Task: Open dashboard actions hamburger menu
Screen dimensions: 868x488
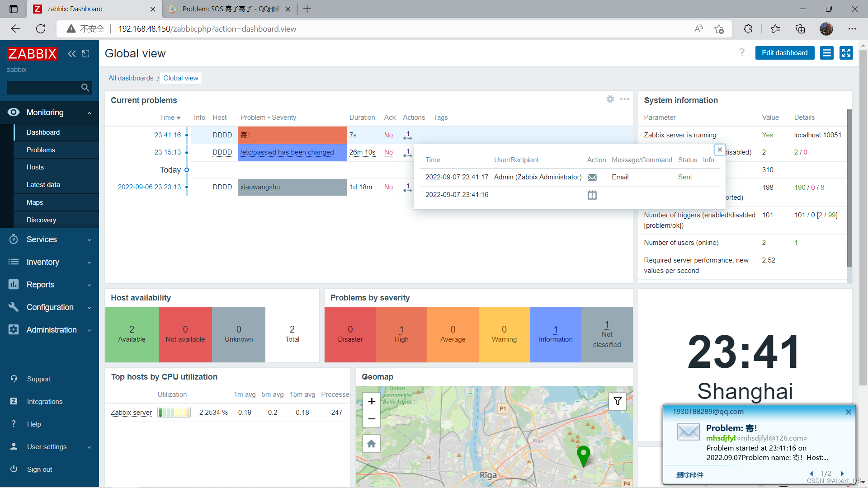Action: tap(827, 53)
